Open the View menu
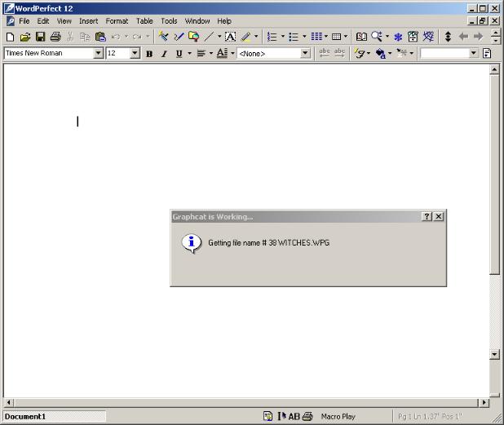Screen dimensions: 504x425 coord(64,21)
